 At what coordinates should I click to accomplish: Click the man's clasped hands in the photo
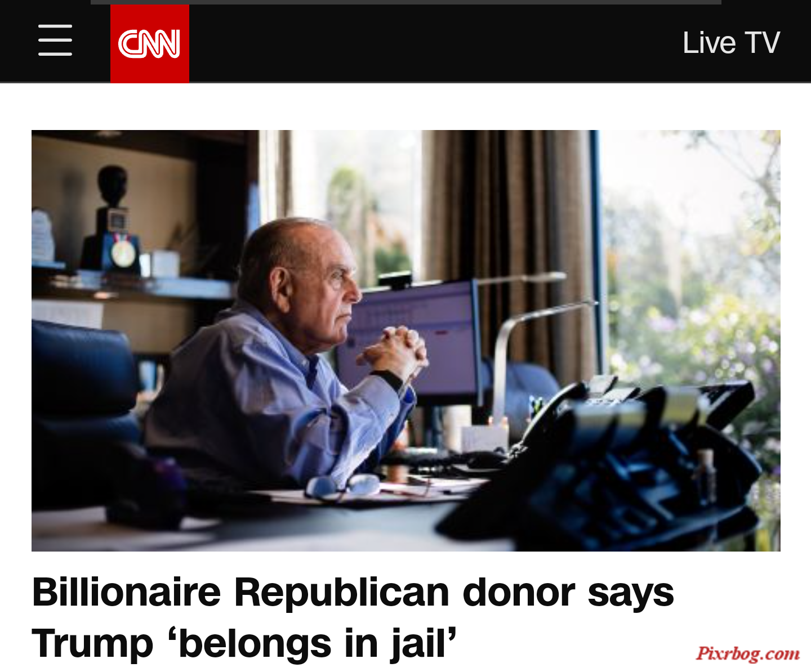point(394,350)
